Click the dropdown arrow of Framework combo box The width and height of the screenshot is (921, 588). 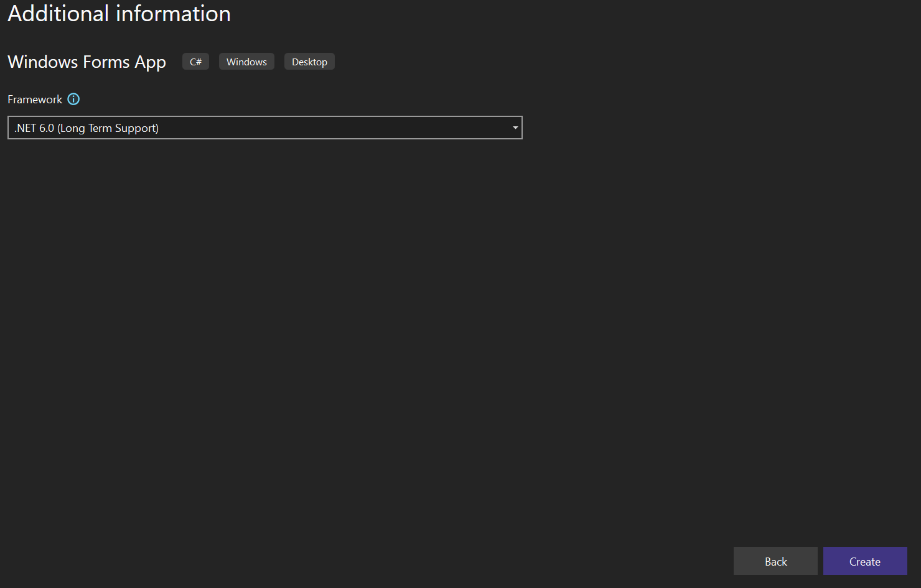515,128
